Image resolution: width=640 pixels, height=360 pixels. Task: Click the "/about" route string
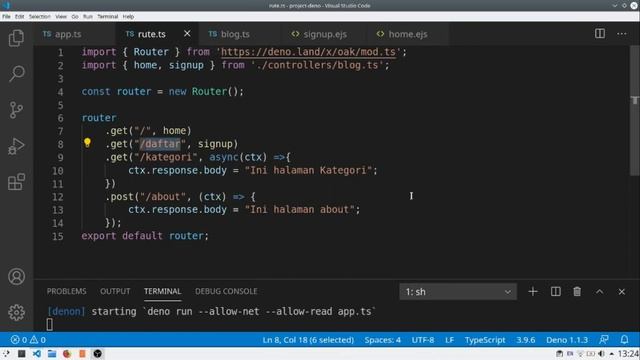pos(163,196)
